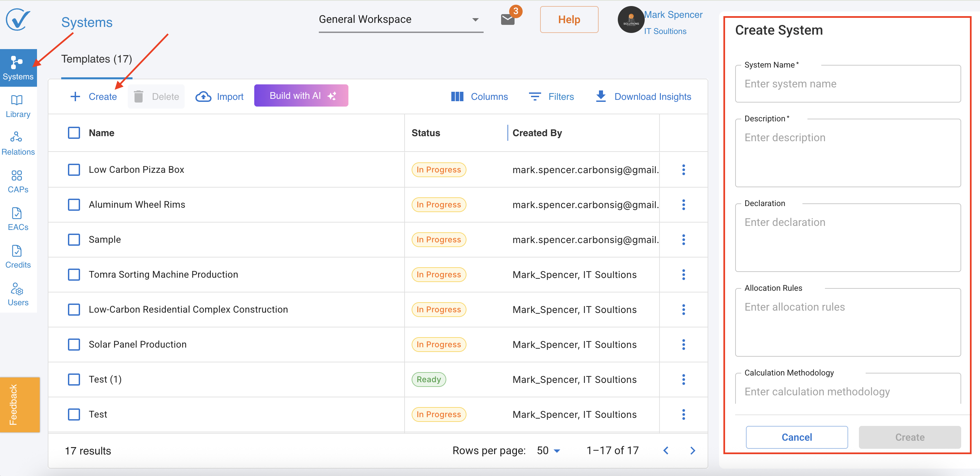Click the Build with AI button
This screenshot has height=476, width=980.
[301, 96]
